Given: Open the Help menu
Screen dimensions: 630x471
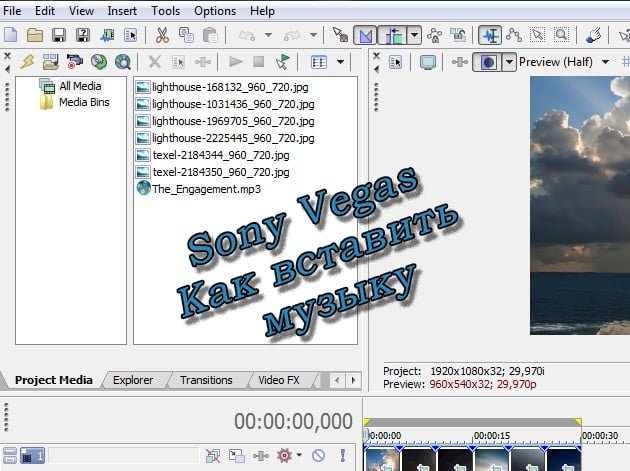Looking at the screenshot, I should (x=262, y=11).
